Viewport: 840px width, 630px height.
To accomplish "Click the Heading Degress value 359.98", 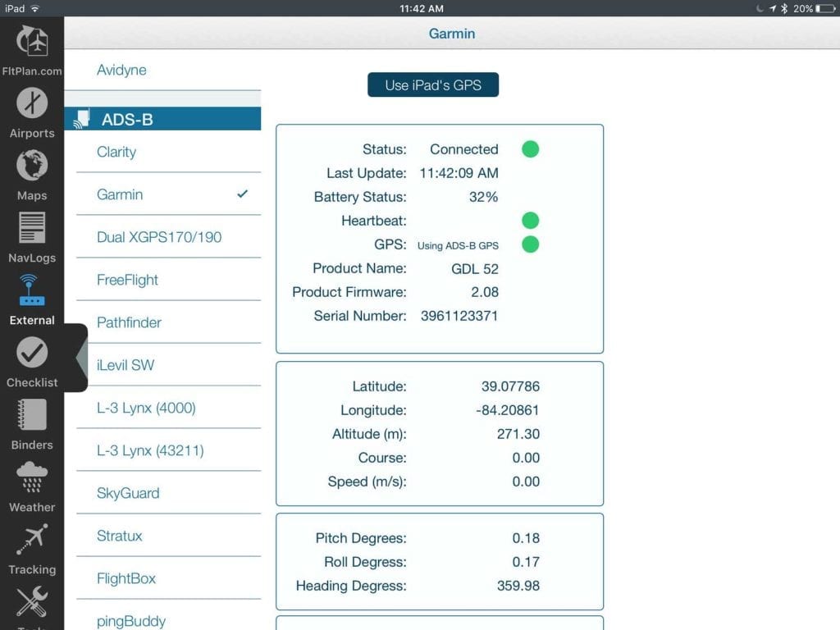I will coord(518,586).
